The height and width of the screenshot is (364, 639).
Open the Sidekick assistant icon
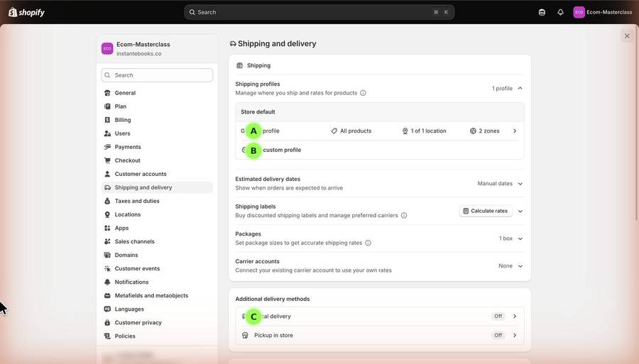click(542, 12)
